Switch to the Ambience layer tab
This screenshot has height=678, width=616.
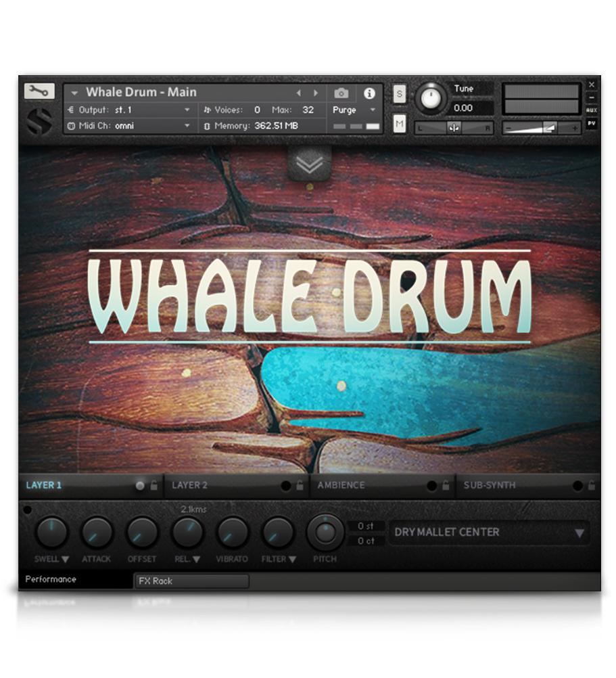(339, 485)
